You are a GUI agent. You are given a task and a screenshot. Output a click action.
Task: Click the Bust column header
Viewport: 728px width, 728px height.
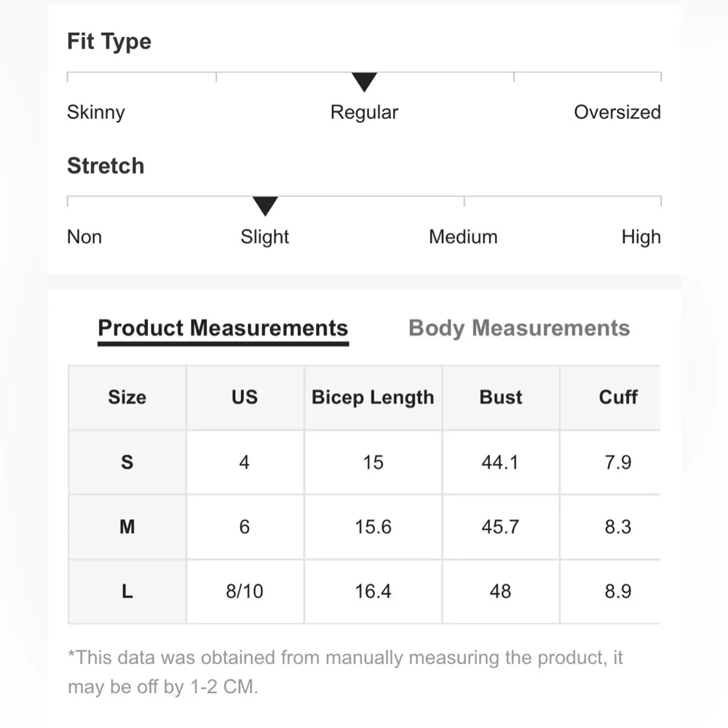click(x=501, y=397)
